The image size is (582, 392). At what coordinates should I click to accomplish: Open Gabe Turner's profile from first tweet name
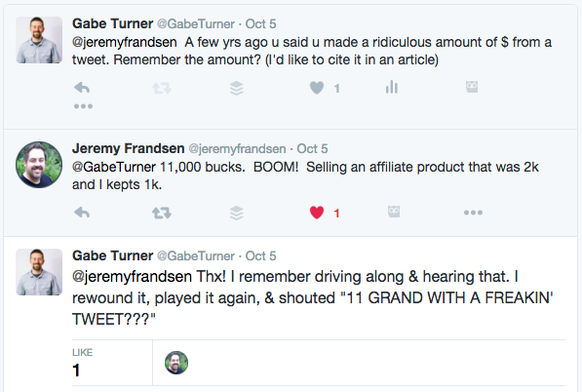pos(112,23)
